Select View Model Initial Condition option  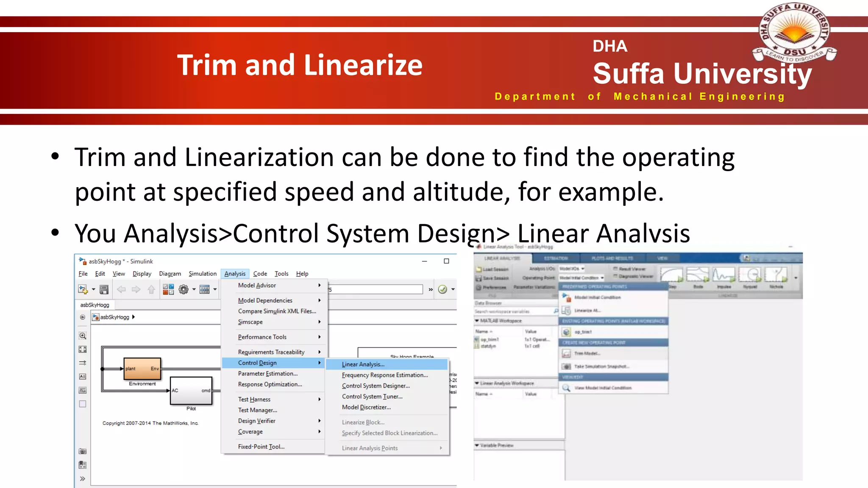[x=613, y=388]
